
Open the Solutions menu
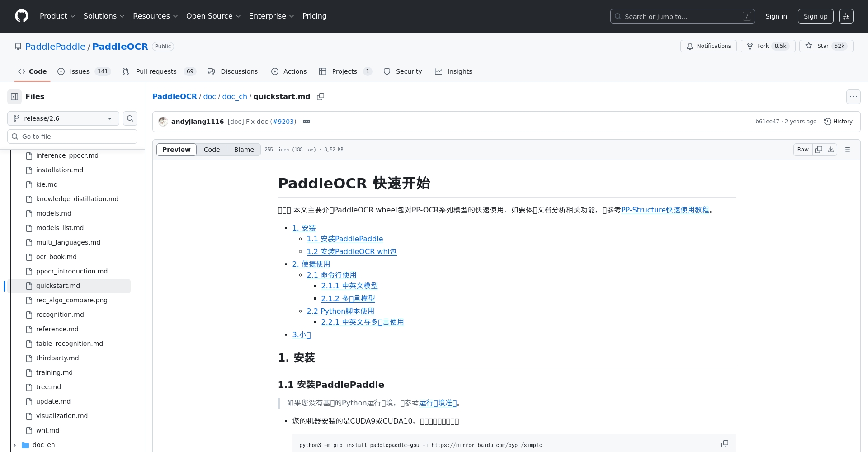104,16
